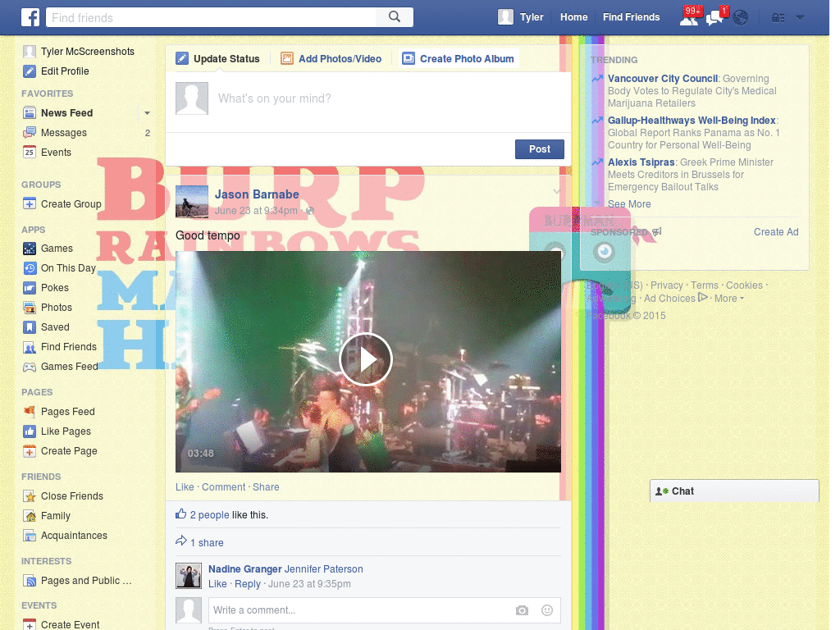Click the Create Page icon
This screenshot has height=630, width=840.
(x=30, y=451)
